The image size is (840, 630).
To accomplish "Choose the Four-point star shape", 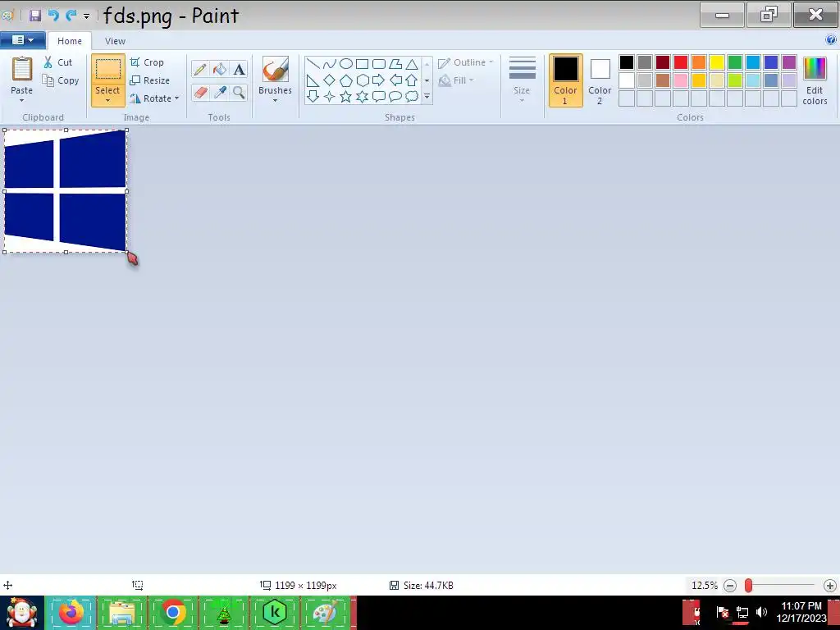I will click(330, 97).
